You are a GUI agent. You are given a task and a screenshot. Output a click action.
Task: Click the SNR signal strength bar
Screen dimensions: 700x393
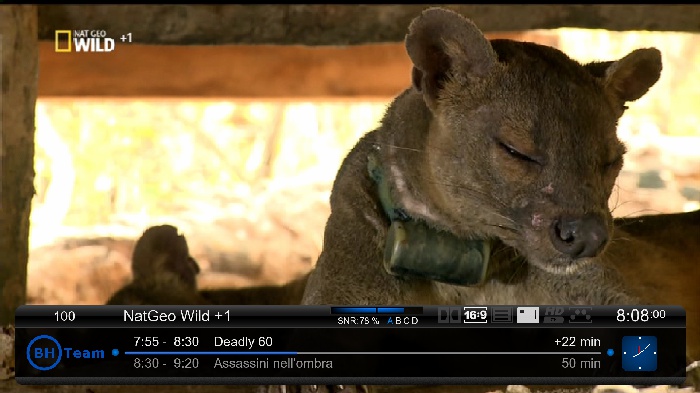(x=376, y=310)
